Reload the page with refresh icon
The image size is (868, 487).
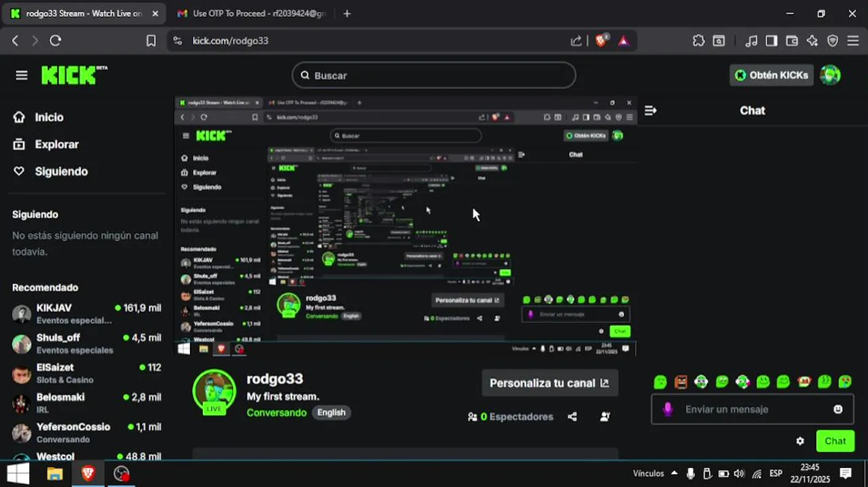click(x=55, y=41)
